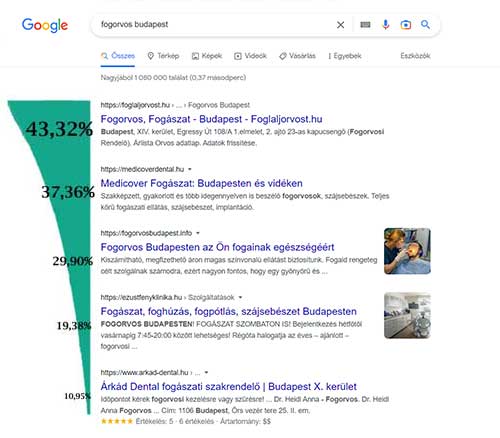The height and width of the screenshot is (438, 500).
Task: Open 'Fogászat, foghúzás, fogpótlás, szájsebészet Budapesten' result
Action: (x=229, y=311)
